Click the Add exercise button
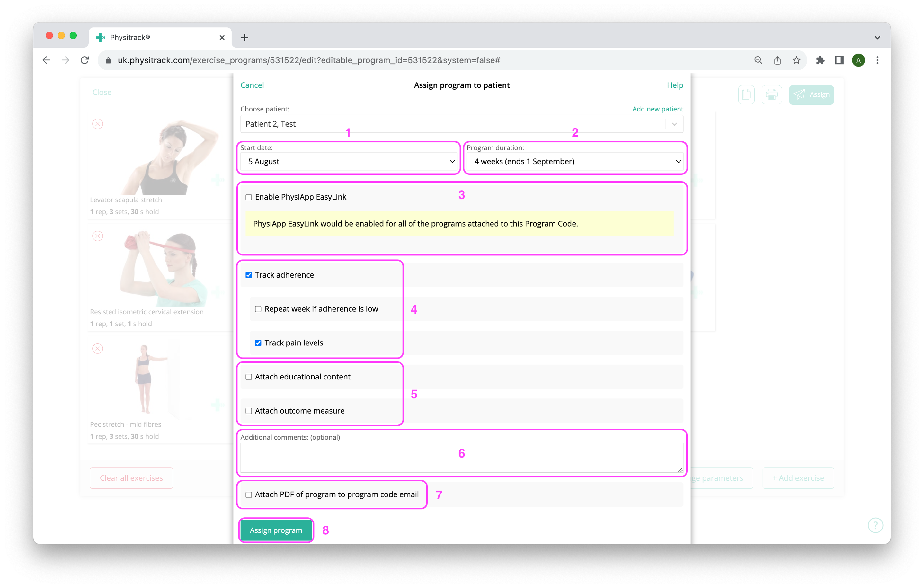 click(798, 478)
